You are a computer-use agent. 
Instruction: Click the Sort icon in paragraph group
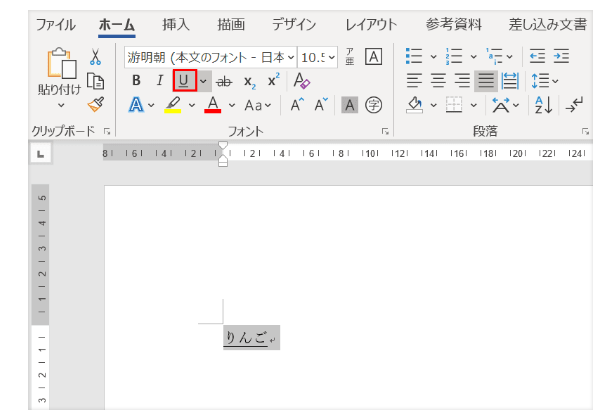tap(543, 104)
